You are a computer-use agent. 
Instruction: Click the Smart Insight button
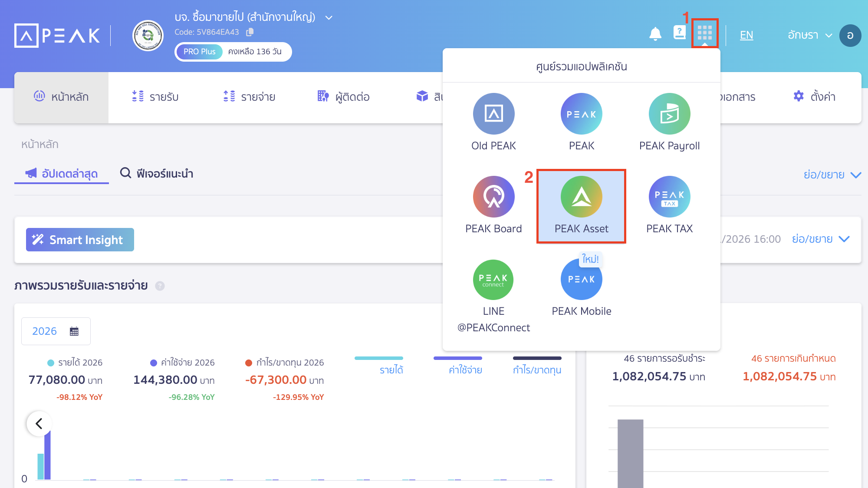80,240
